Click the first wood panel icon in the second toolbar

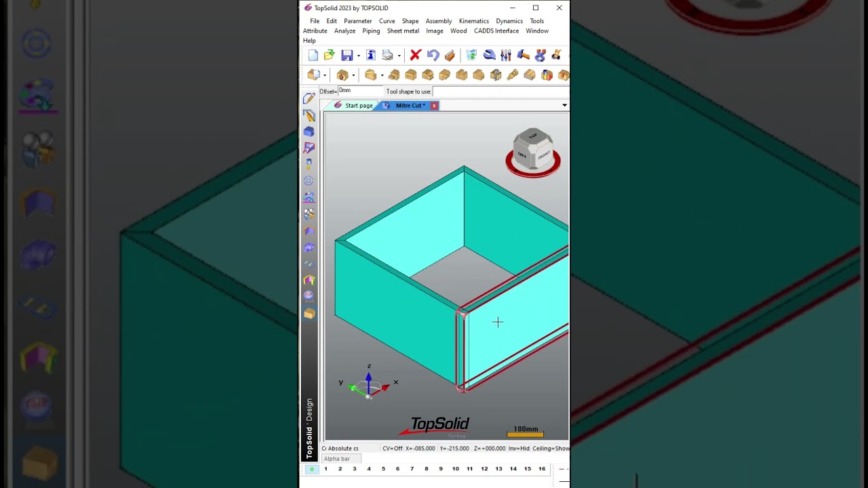pos(313,75)
